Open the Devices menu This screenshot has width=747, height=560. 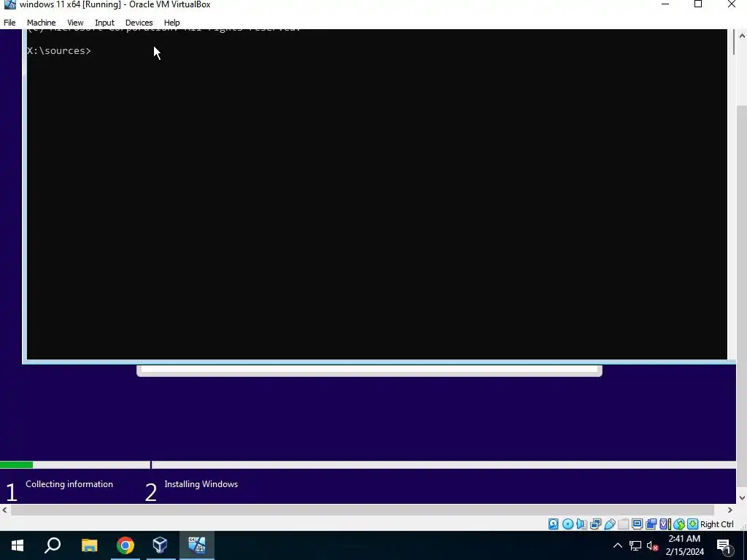pyautogui.click(x=139, y=23)
